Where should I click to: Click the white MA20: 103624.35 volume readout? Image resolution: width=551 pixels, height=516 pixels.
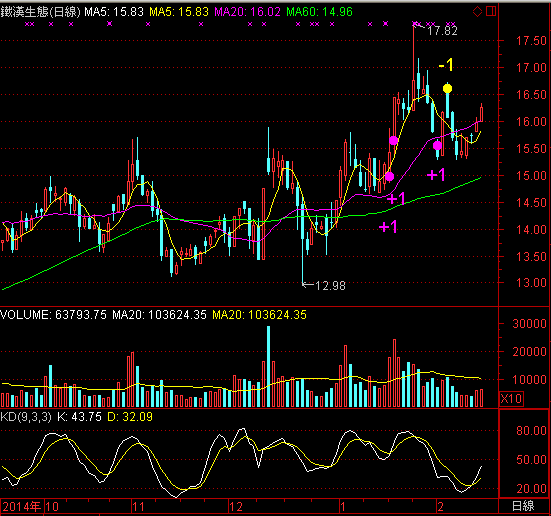159,315
